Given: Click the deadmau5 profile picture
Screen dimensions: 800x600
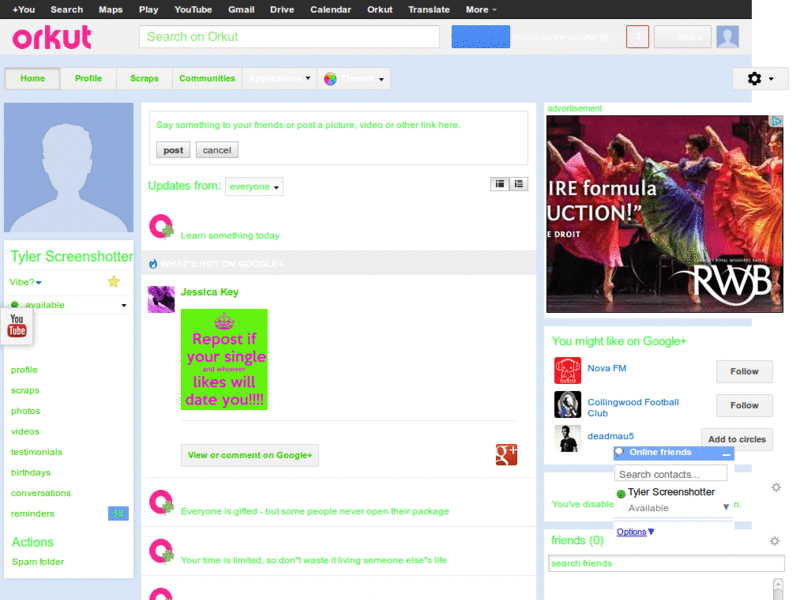Looking at the screenshot, I should tap(567, 439).
